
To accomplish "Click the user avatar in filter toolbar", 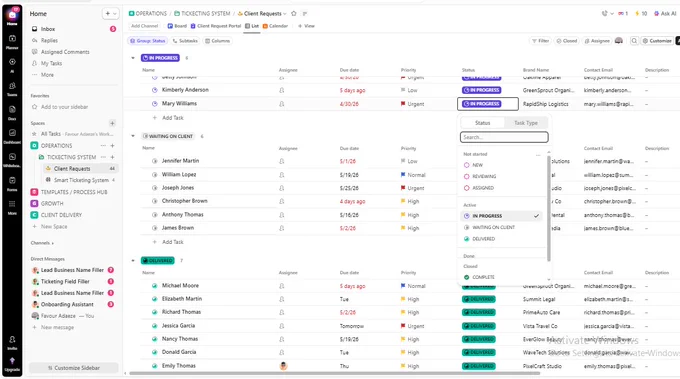I will click(x=619, y=41).
